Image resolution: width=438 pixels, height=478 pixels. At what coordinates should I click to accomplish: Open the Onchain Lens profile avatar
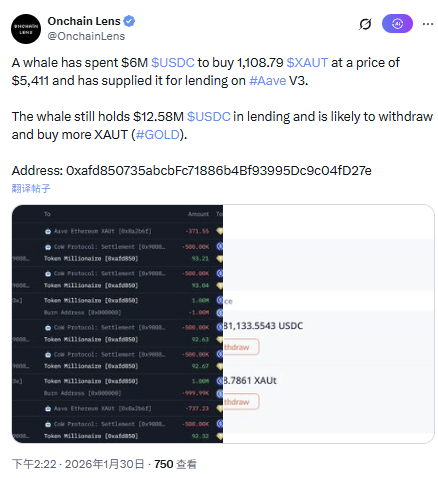point(26,29)
